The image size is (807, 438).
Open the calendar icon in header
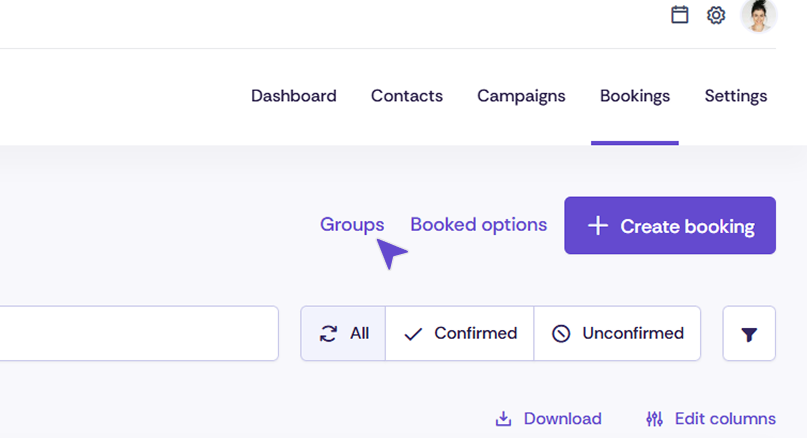[679, 15]
